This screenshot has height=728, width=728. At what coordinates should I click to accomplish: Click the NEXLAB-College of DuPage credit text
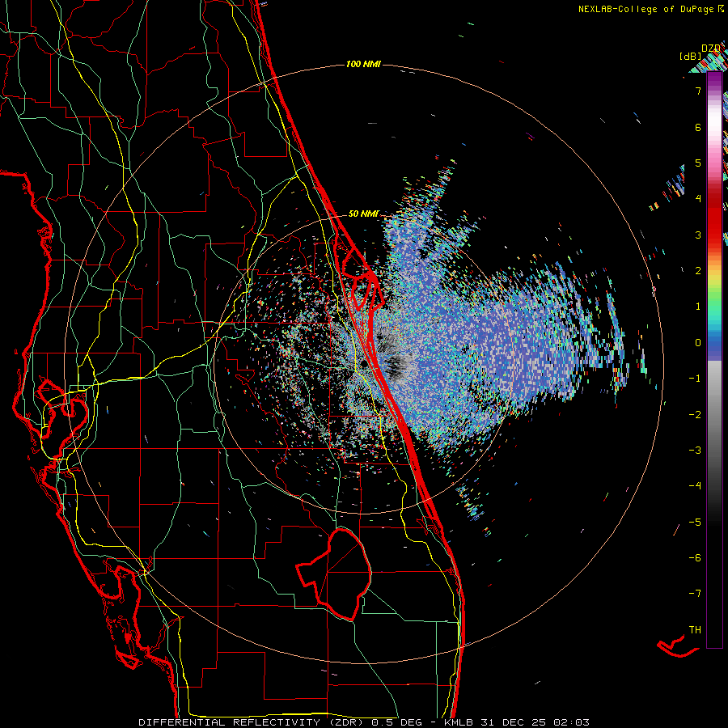646,9
